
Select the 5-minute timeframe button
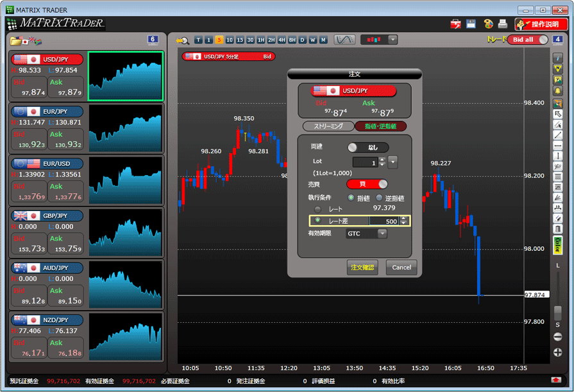219,40
